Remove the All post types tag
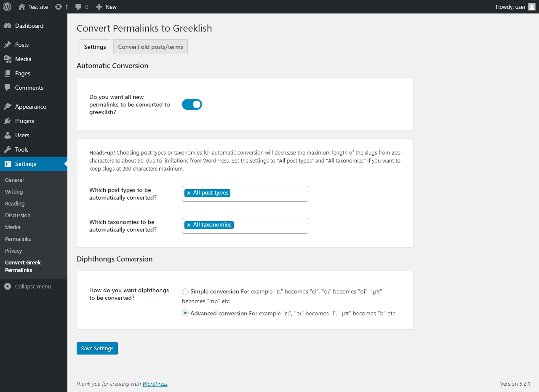 [x=189, y=193]
